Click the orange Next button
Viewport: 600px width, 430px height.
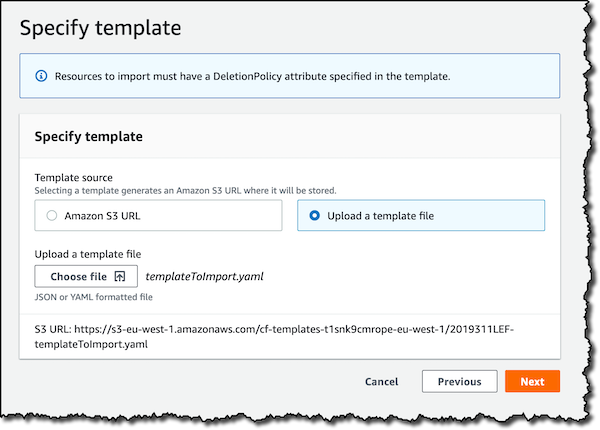tap(532, 381)
